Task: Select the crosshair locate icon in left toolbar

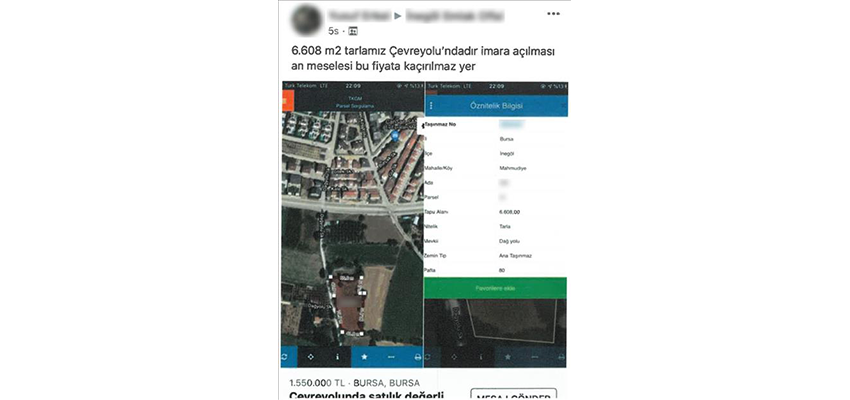Action: [x=311, y=357]
